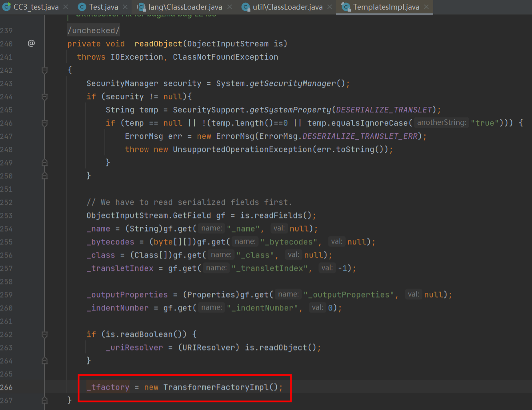The width and height of the screenshot is (532, 410).
Task: Close the util\ClassLoader.java tab
Action: (x=330, y=7)
